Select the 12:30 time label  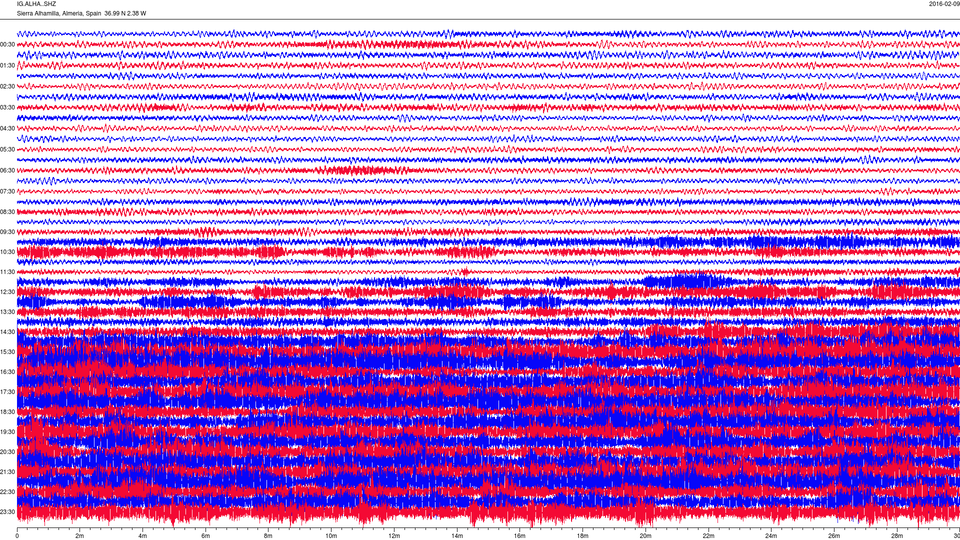(7, 292)
